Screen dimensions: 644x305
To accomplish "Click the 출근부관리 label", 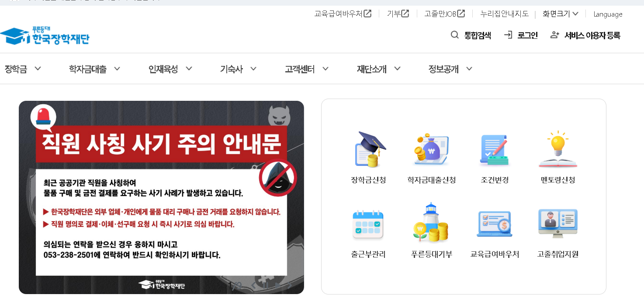I will 368,254.
